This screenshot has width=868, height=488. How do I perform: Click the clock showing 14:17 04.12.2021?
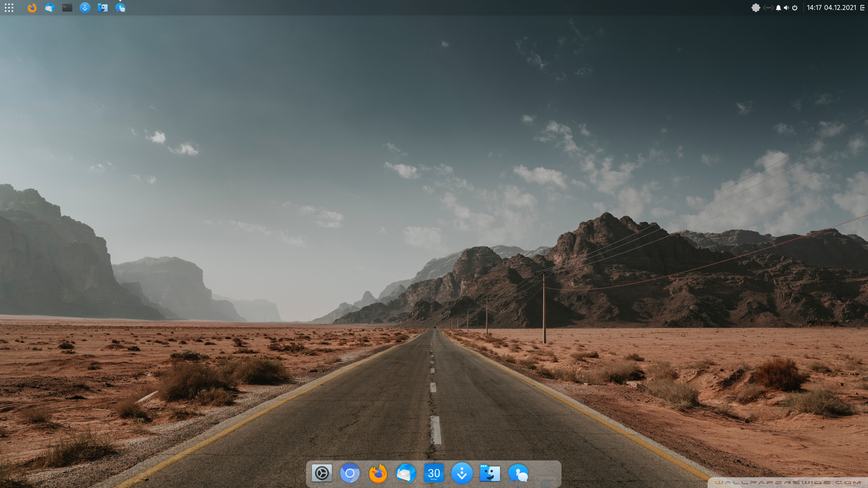pos(831,8)
